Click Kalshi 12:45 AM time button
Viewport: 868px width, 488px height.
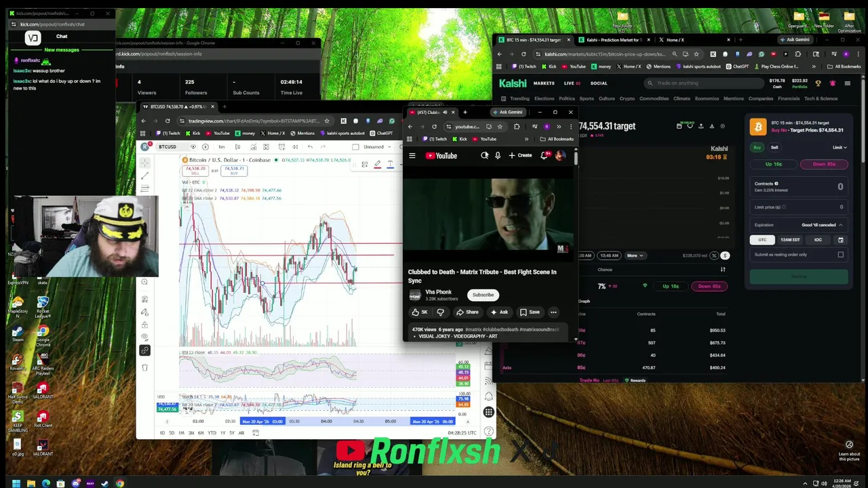tap(609, 256)
